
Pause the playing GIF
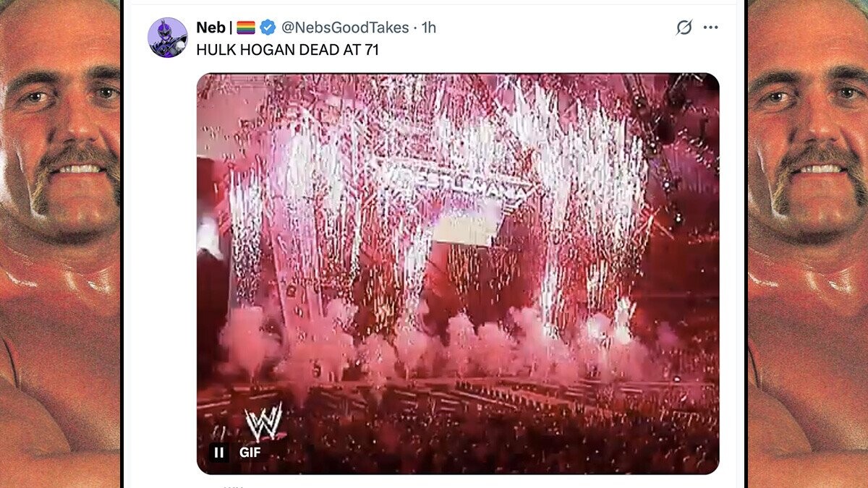point(219,453)
